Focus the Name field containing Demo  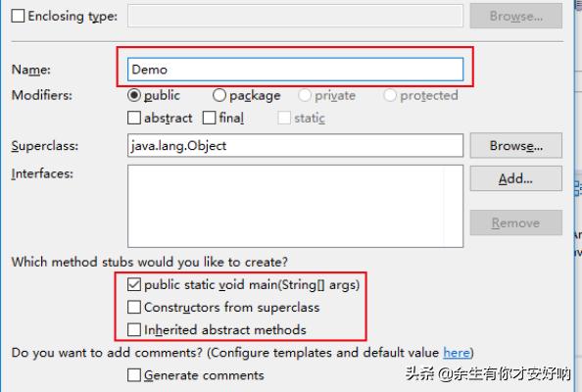(x=295, y=70)
